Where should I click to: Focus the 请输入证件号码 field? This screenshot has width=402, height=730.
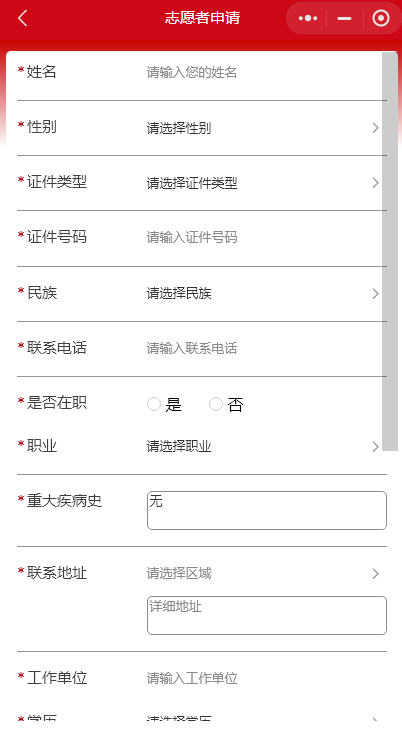click(263, 237)
